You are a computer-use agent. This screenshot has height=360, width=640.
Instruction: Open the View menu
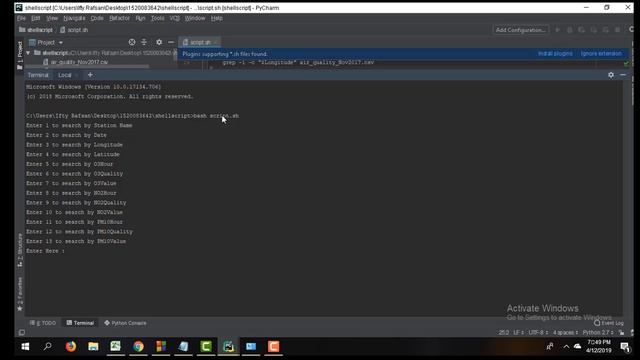click(52, 18)
